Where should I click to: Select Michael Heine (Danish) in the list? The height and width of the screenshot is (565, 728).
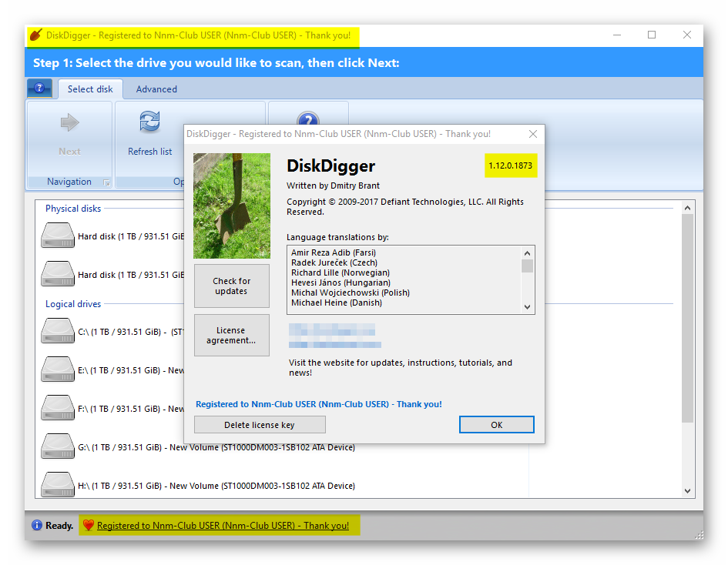tap(337, 303)
